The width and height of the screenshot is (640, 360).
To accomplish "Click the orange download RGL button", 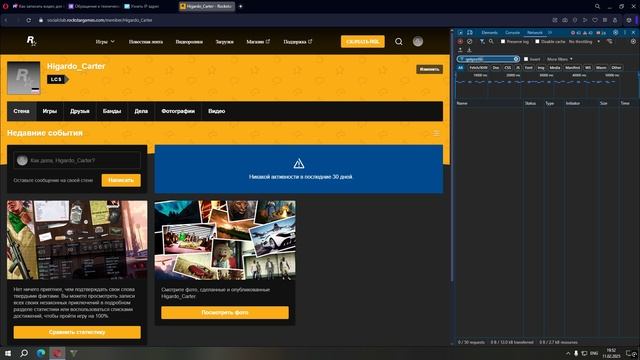I will pyautogui.click(x=362, y=42).
